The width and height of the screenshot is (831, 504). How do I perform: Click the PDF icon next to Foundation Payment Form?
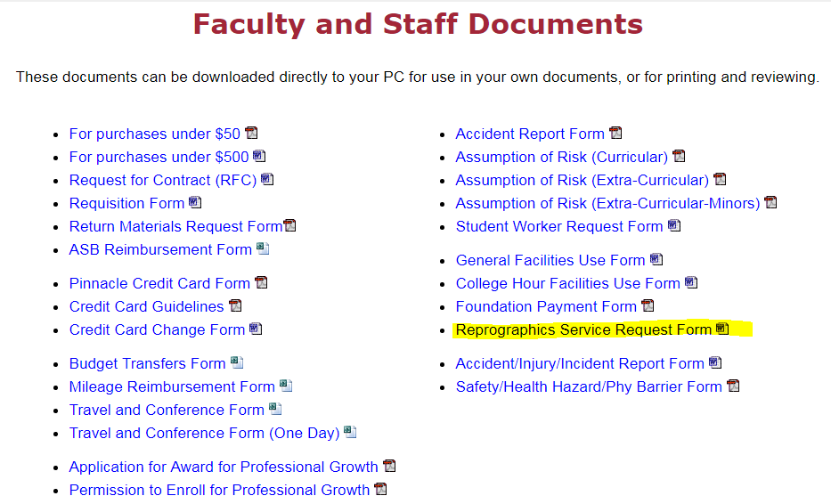coord(648,306)
